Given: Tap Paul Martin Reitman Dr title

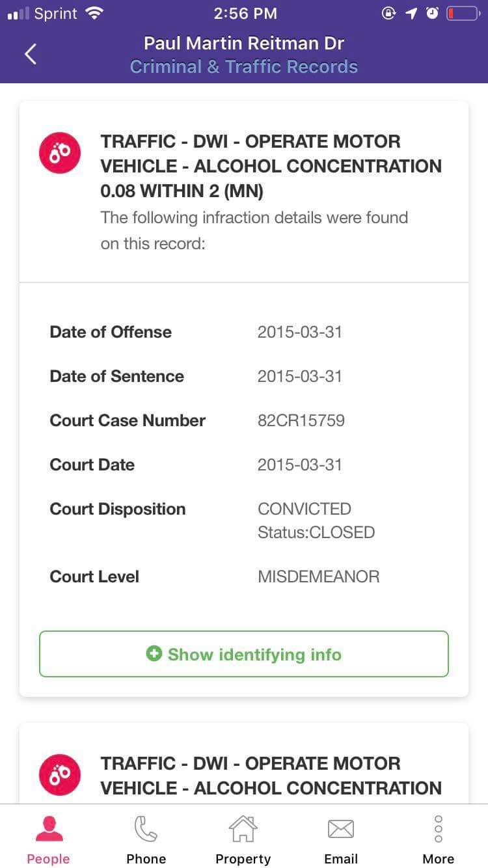Looking at the screenshot, I should click(x=244, y=44).
